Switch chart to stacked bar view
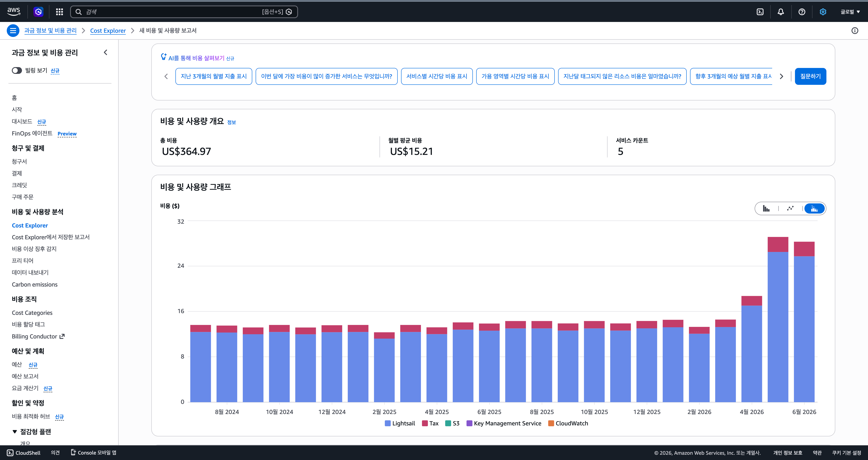 point(814,208)
